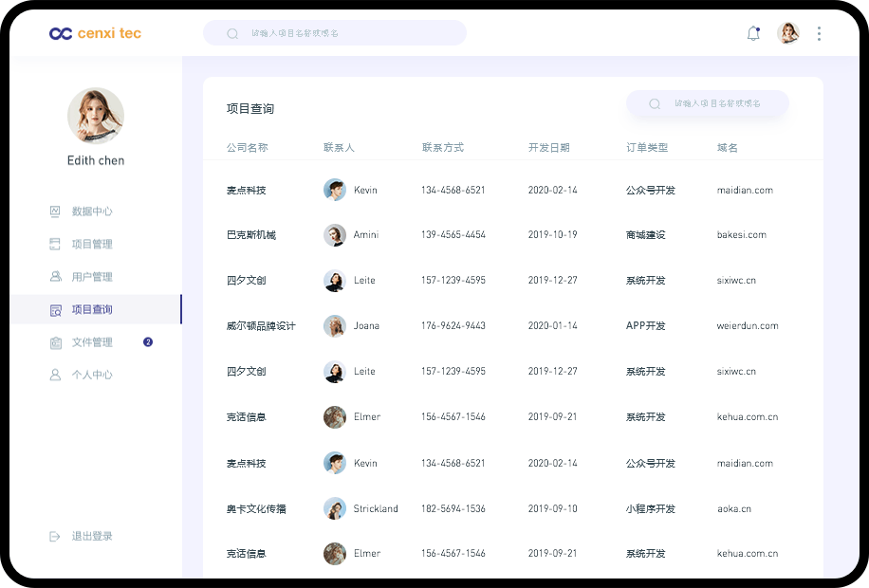This screenshot has width=869, height=588.
Task: Click Joana's avatar in 威尔顿品牌设计 row
Action: [335, 326]
